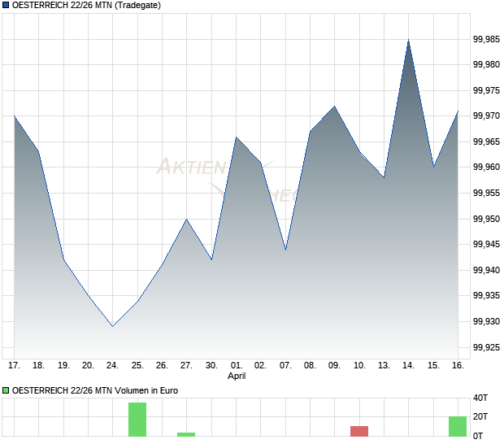Click the x-axis date label '30.'

point(211,366)
